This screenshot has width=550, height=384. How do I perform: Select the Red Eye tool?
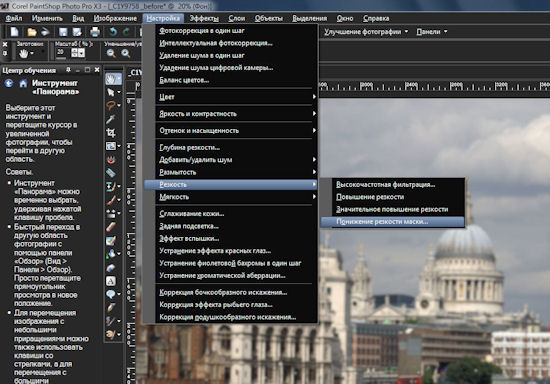(111, 160)
